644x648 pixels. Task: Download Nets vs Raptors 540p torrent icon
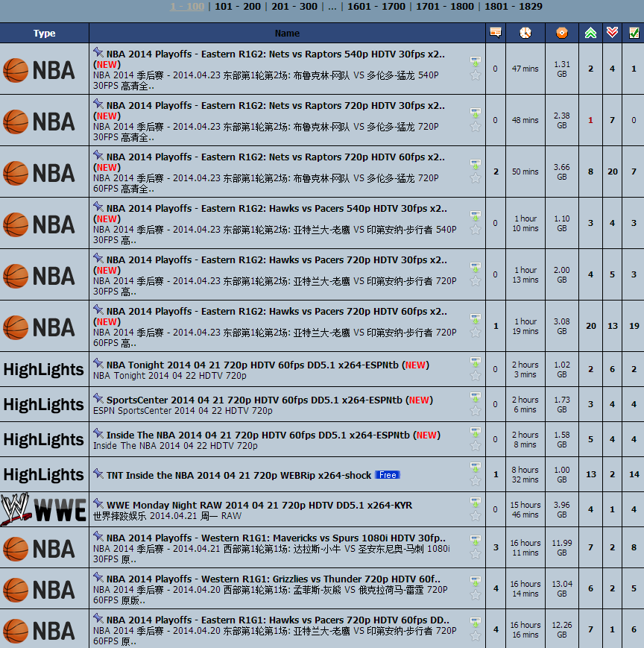click(476, 62)
